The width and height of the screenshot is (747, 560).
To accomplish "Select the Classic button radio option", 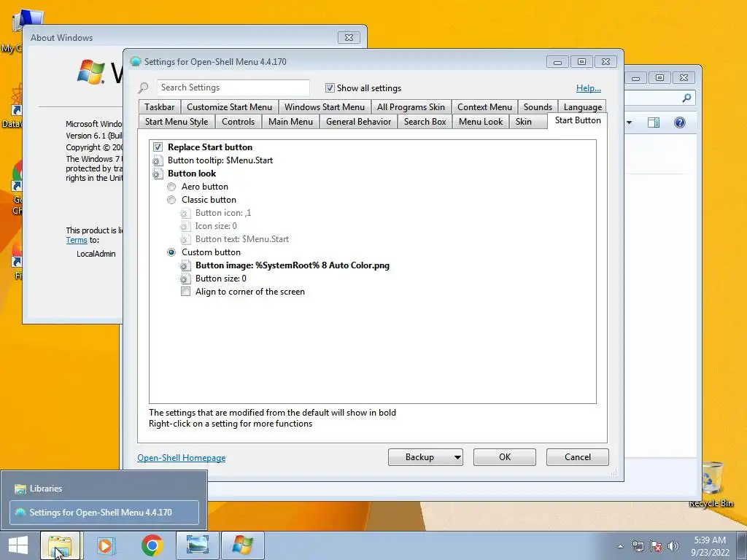I will (171, 200).
